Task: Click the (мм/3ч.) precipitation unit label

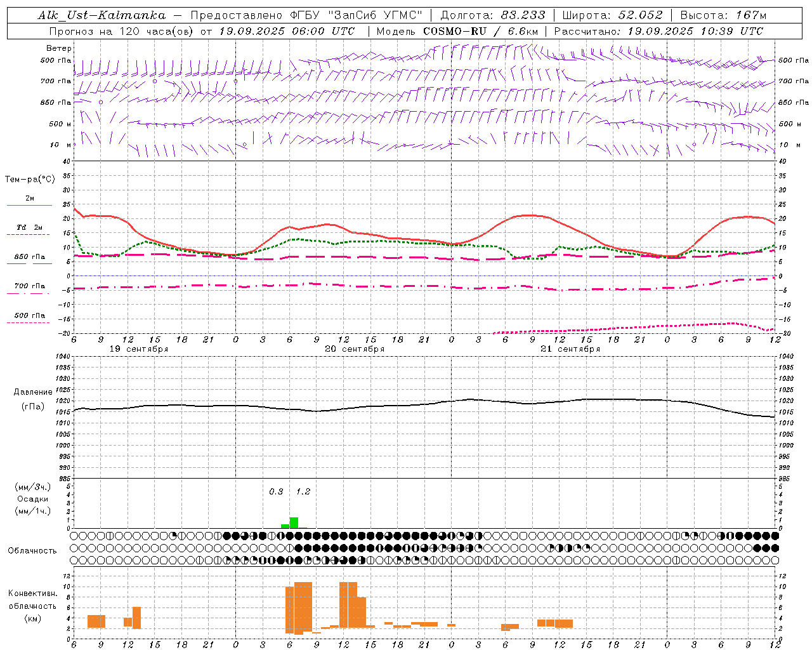Action: pyautogui.click(x=32, y=487)
